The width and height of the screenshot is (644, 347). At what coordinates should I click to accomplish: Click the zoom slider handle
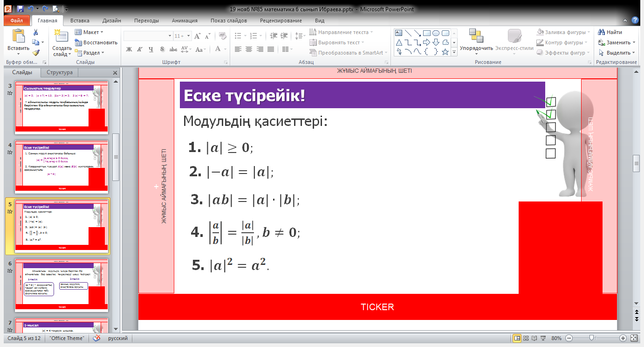click(591, 338)
